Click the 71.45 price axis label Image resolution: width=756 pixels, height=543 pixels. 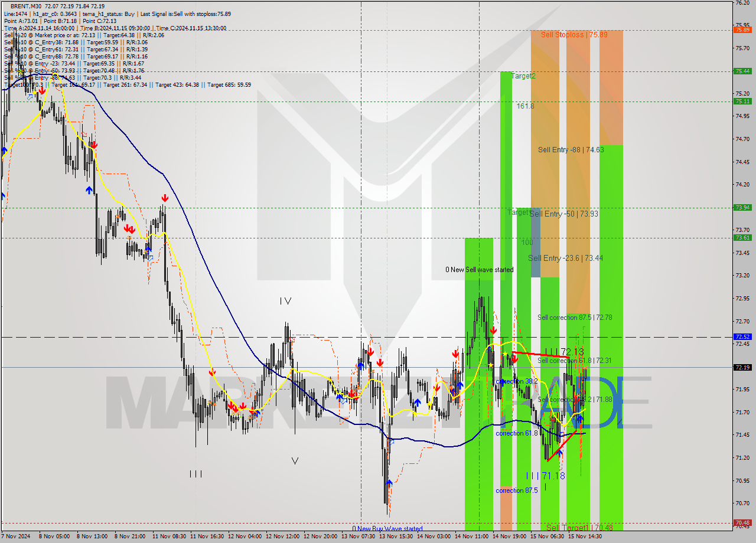click(x=742, y=435)
